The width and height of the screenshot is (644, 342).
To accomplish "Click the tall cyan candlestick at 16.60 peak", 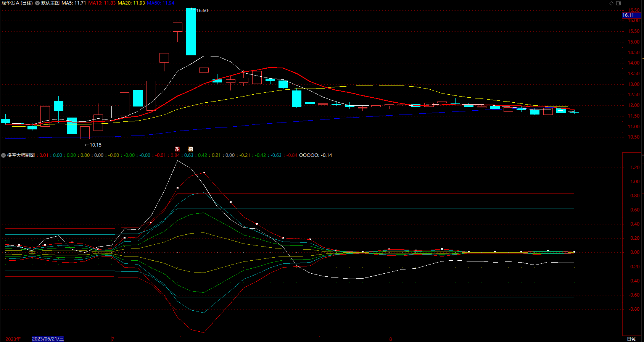I will (191, 32).
